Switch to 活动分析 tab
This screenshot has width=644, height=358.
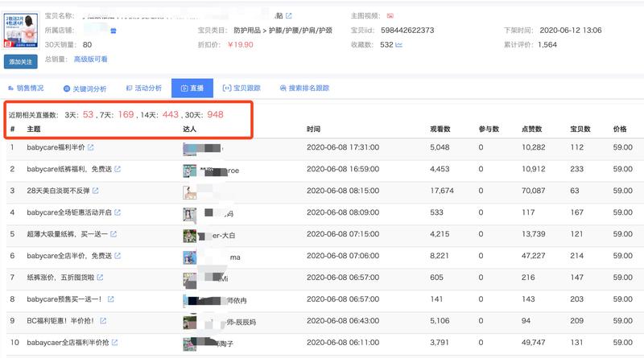(144, 88)
